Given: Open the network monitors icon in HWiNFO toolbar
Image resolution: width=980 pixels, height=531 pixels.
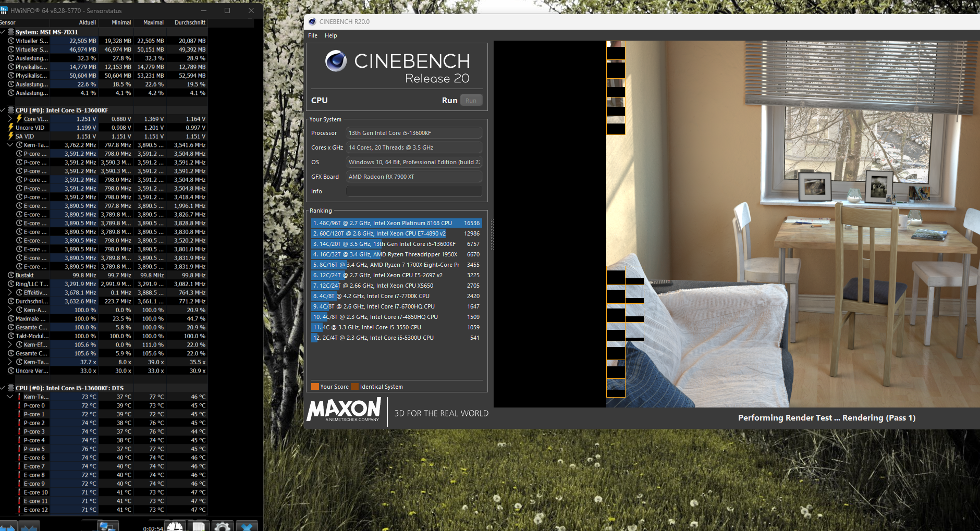Looking at the screenshot, I should coord(107,526).
